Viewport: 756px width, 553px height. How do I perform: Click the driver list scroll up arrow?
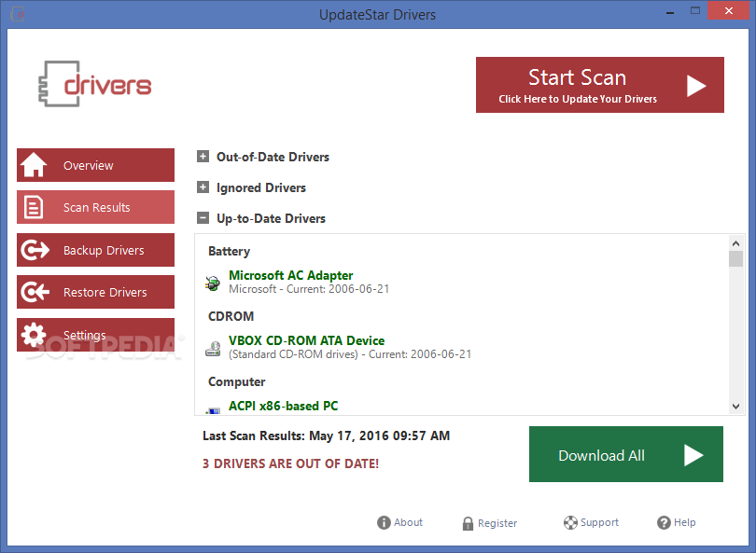click(x=735, y=243)
